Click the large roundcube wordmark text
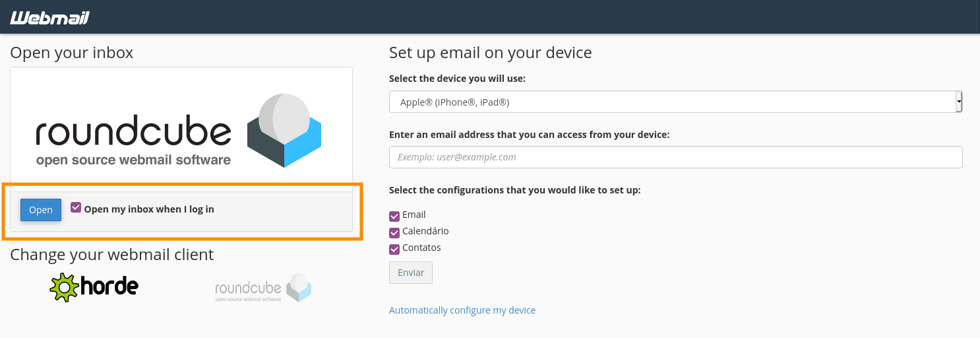This screenshot has width=980, height=338. click(134, 132)
